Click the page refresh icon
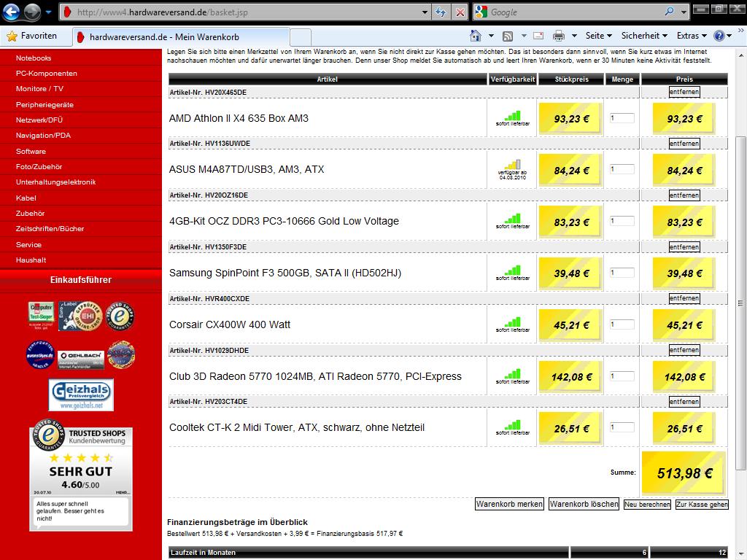The height and width of the screenshot is (560, 747). pyautogui.click(x=441, y=12)
